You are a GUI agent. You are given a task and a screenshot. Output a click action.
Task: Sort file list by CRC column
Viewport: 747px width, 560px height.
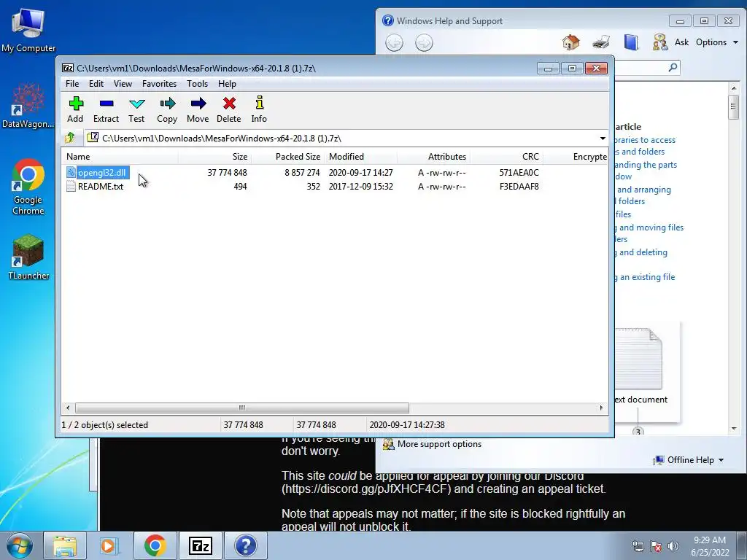coord(506,157)
